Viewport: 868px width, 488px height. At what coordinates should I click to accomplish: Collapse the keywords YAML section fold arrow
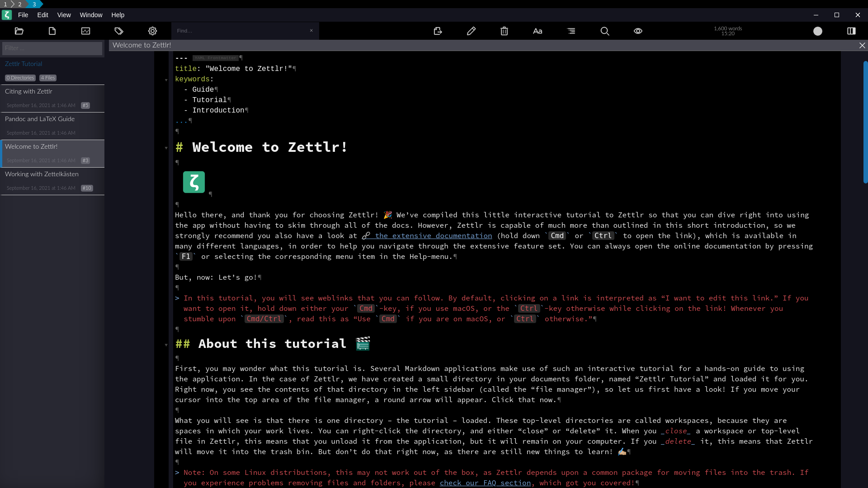click(166, 80)
